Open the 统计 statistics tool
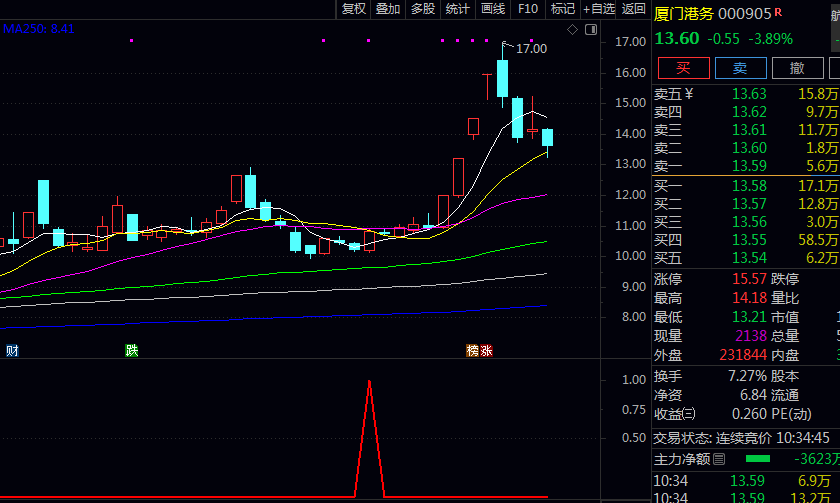Viewport: 840px width, 503px height. point(458,9)
